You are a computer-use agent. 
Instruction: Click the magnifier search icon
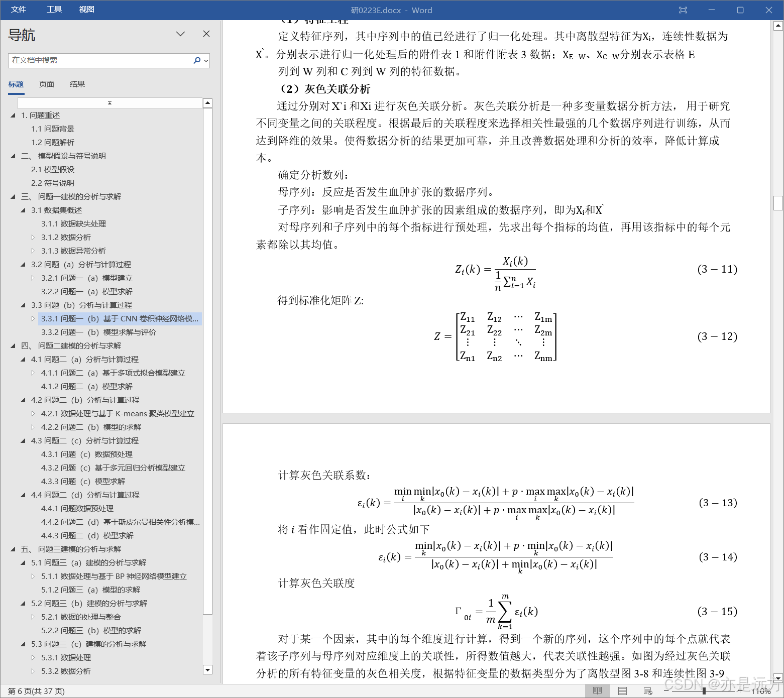point(197,60)
